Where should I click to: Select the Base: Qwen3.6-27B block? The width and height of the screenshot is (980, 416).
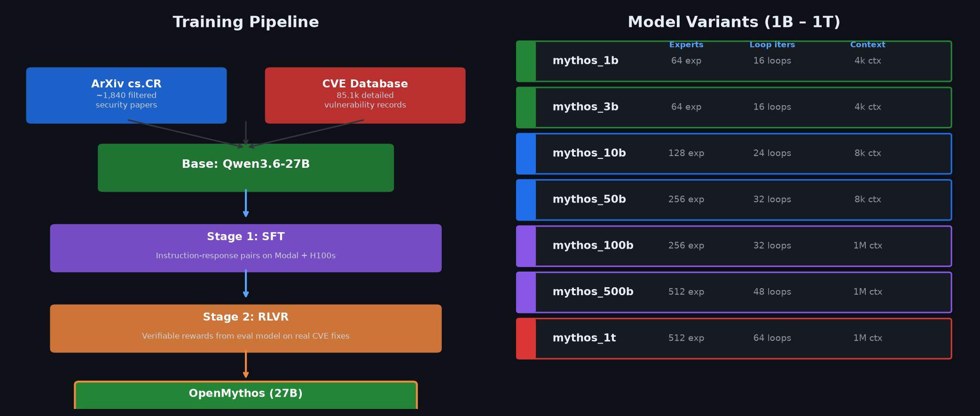[x=246, y=168]
